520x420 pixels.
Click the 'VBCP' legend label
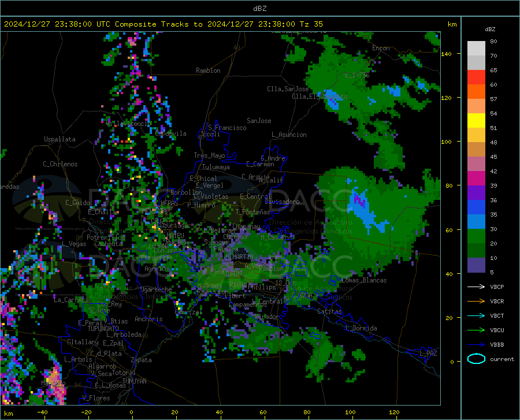pyautogui.click(x=497, y=287)
